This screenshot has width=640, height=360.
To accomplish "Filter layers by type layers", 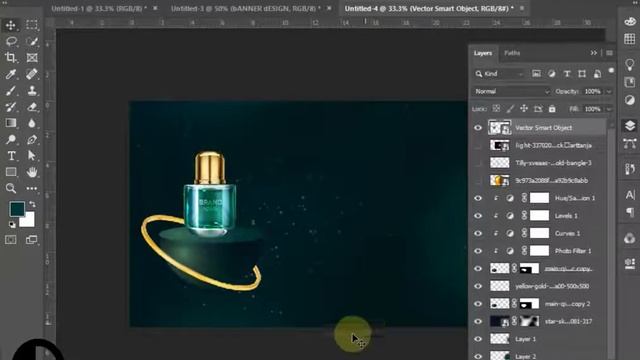I will [567, 74].
